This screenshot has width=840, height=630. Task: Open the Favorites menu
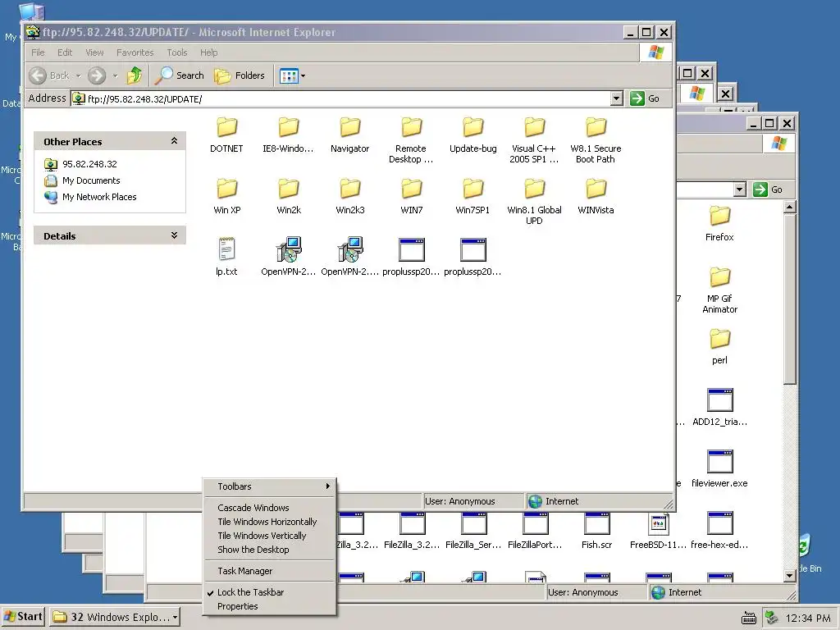click(x=135, y=52)
